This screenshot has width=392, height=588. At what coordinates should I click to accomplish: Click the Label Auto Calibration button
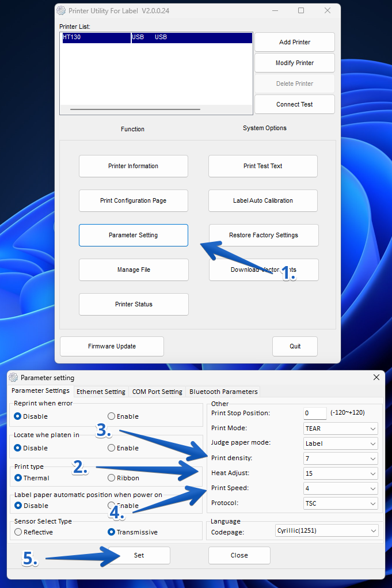click(263, 200)
